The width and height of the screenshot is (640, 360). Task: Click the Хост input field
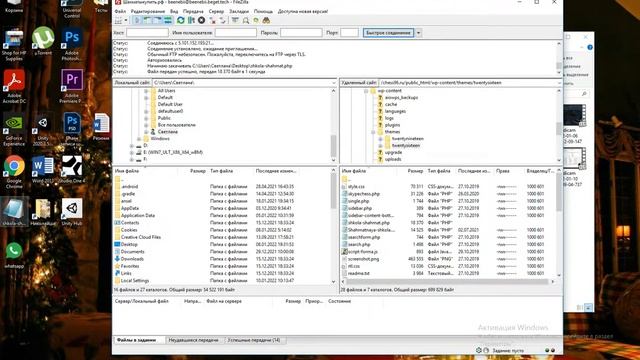[147, 33]
